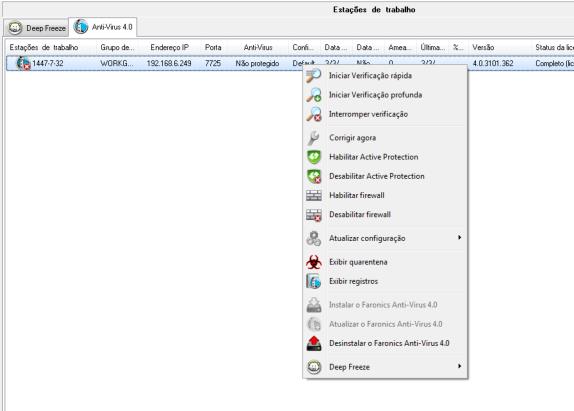Click the workstation 1447-7-32 status icon

pyautogui.click(x=23, y=63)
